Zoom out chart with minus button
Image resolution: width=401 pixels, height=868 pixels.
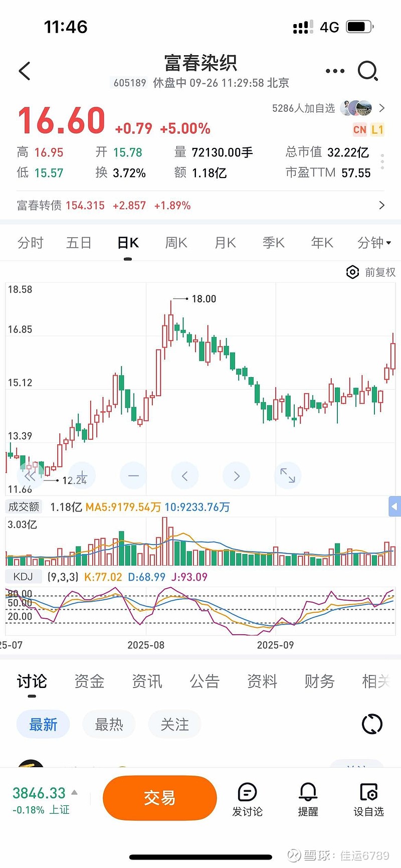133,475
